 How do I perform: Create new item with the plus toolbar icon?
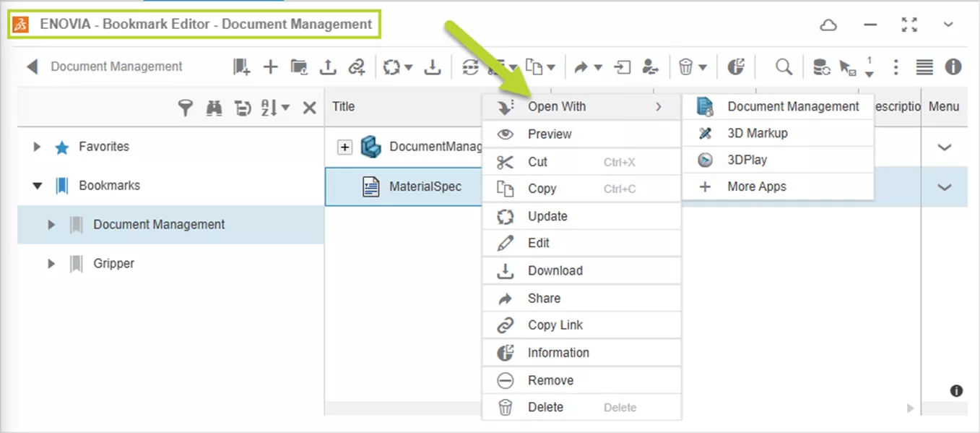click(270, 67)
